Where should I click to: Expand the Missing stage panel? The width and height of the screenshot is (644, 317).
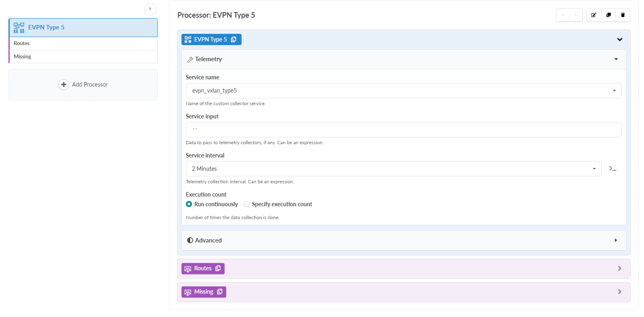[620, 292]
